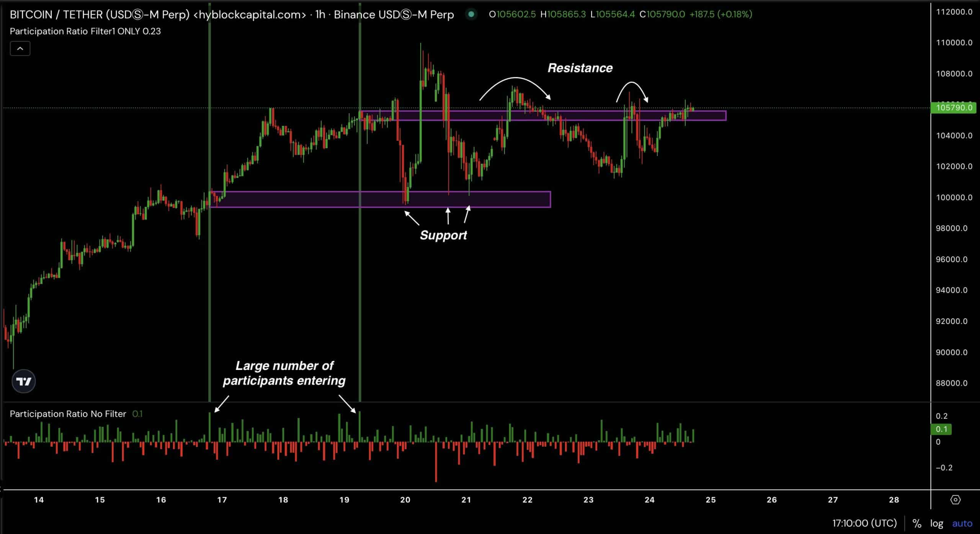Toggle percent scale mode
This screenshot has width=980, height=534.
coord(917,523)
